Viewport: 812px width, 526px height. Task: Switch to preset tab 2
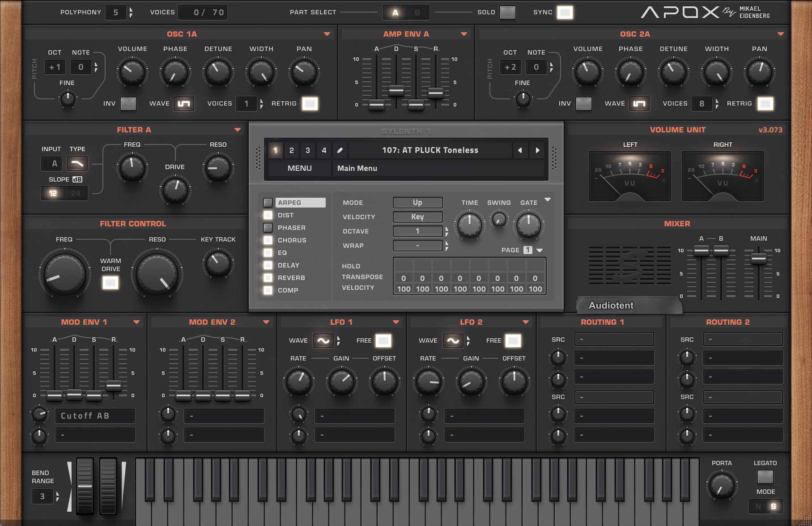(x=292, y=150)
